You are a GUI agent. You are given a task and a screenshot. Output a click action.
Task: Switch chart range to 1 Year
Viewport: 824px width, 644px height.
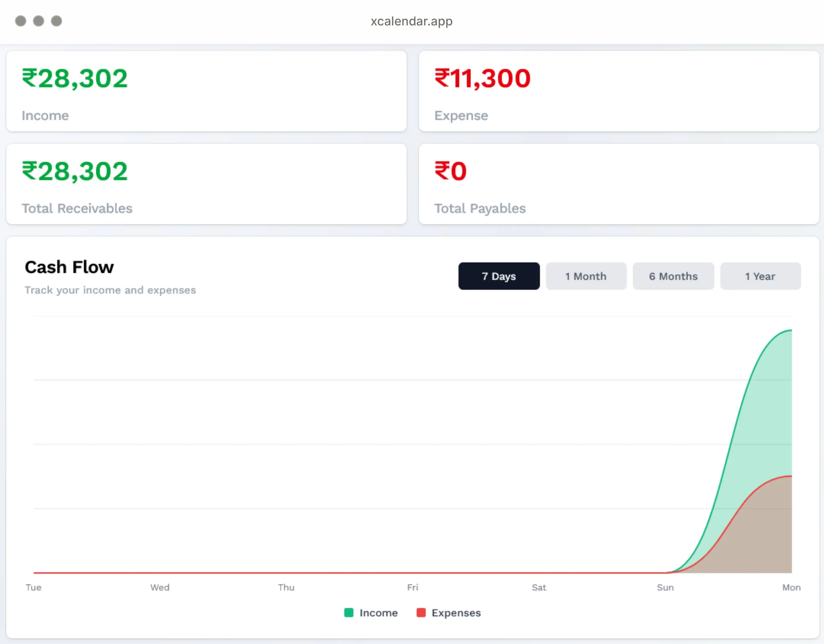[760, 276]
